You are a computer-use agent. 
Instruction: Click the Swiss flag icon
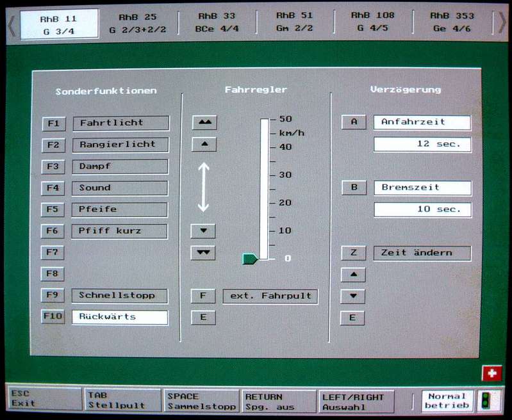coord(491,373)
